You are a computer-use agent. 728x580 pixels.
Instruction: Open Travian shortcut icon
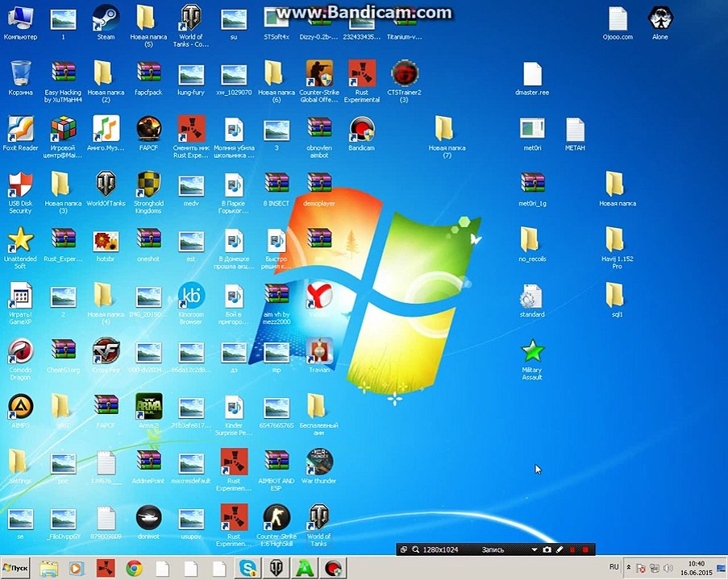pos(319,356)
